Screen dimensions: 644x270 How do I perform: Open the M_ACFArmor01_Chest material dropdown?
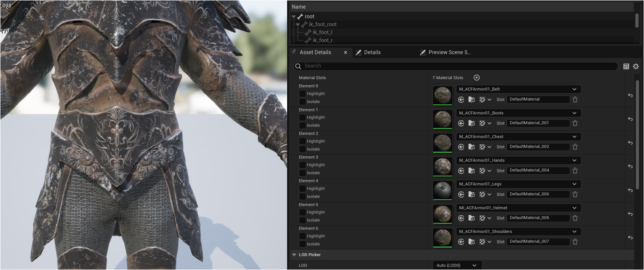(x=518, y=137)
